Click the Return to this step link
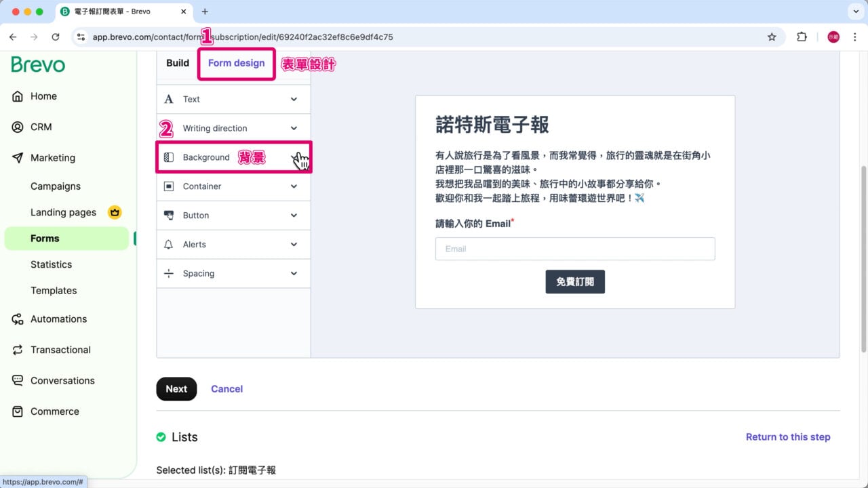The height and width of the screenshot is (488, 868). pyautogui.click(x=788, y=436)
